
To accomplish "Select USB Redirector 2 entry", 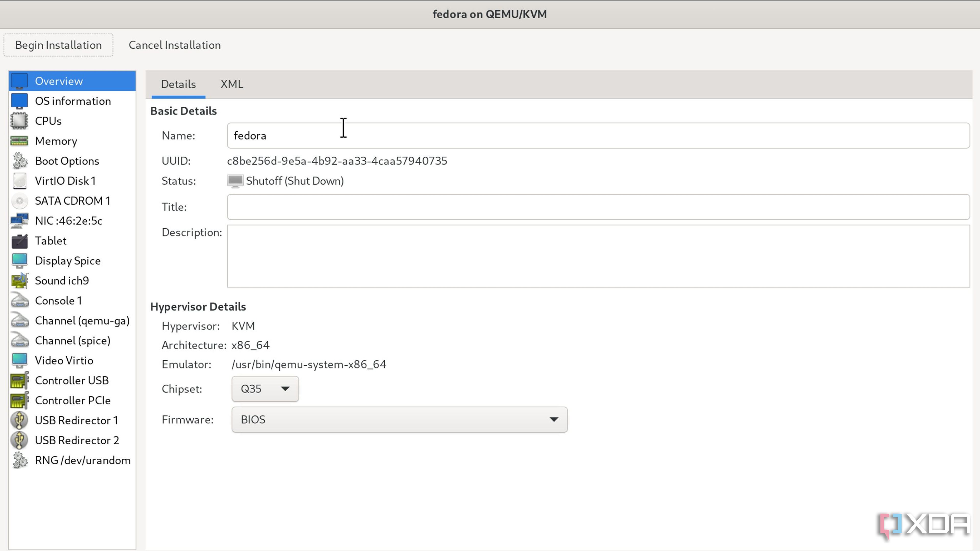I will pyautogui.click(x=72, y=440).
